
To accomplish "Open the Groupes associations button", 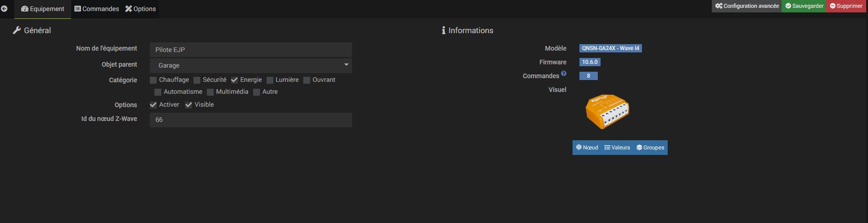I will pyautogui.click(x=650, y=148).
